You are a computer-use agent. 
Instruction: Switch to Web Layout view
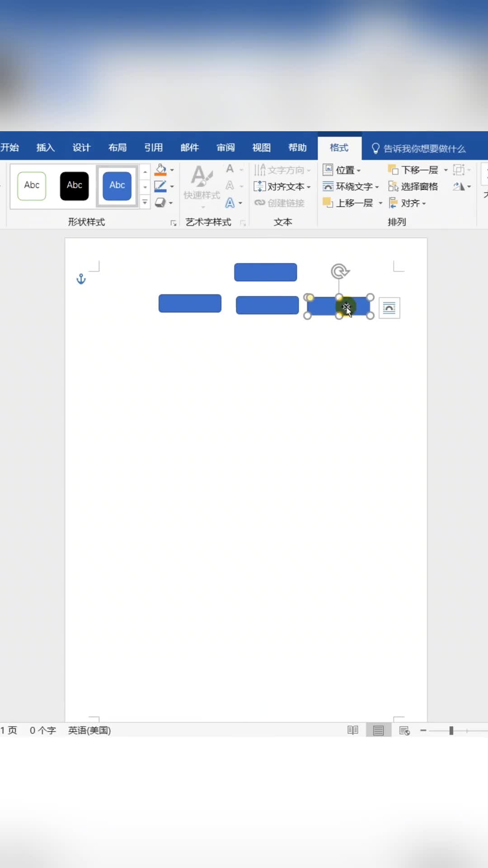click(x=404, y=730)
